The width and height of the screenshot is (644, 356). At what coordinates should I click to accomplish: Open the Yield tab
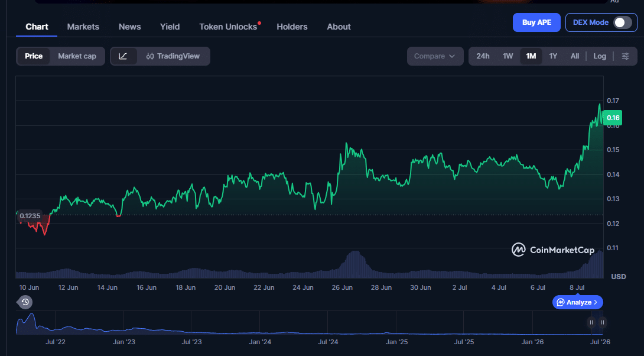tap(170, 27)
